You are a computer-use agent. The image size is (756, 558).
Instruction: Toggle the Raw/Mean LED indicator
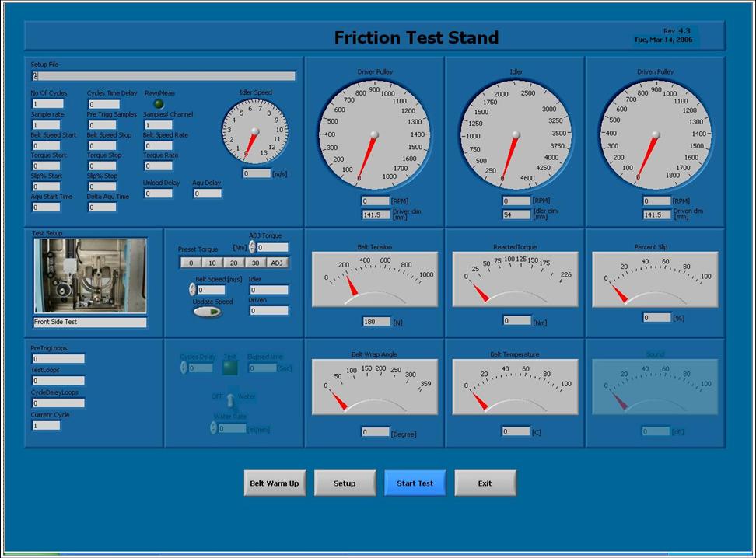tap(159, 103)
